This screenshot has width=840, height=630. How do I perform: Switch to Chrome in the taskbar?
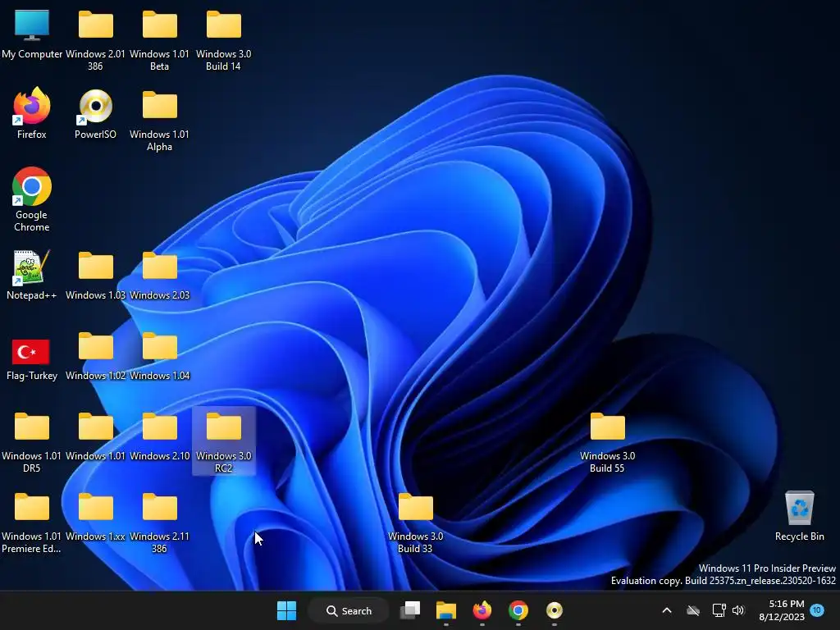coord(518,610)
